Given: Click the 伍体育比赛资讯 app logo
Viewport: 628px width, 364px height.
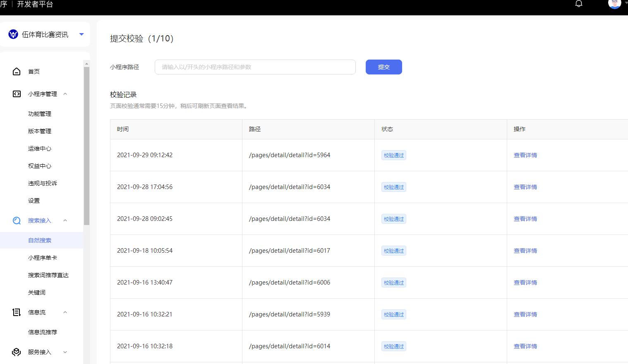Looking at the screenshot, I should (x=13, y=34).
